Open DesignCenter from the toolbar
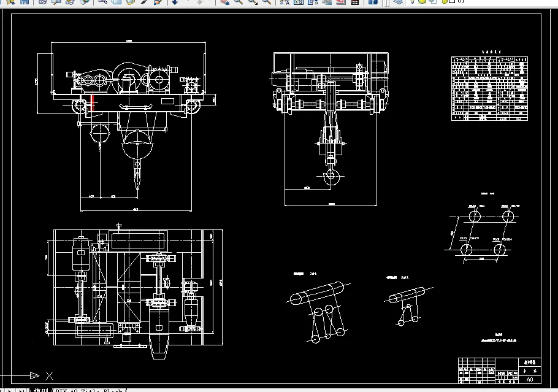 pos(298,2)
